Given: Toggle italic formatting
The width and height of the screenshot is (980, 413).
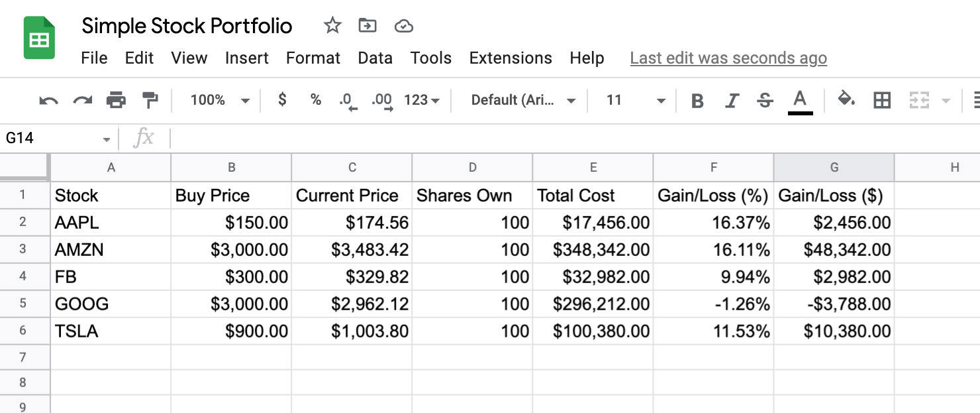Looking at the screenshot, I should [x=731, y=101].
